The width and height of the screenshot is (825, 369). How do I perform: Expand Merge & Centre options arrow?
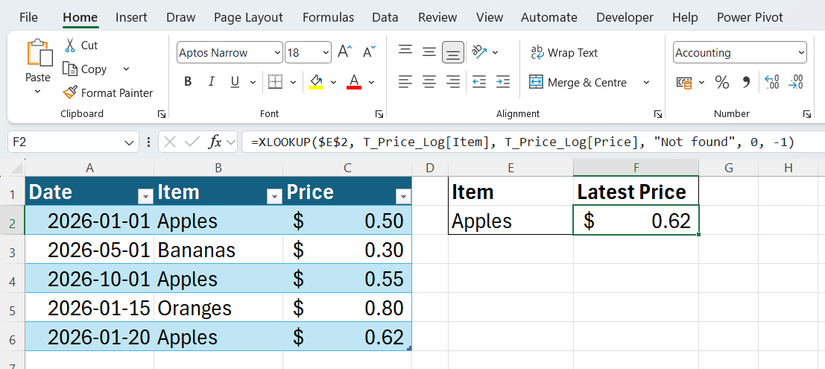click(647, 83)
